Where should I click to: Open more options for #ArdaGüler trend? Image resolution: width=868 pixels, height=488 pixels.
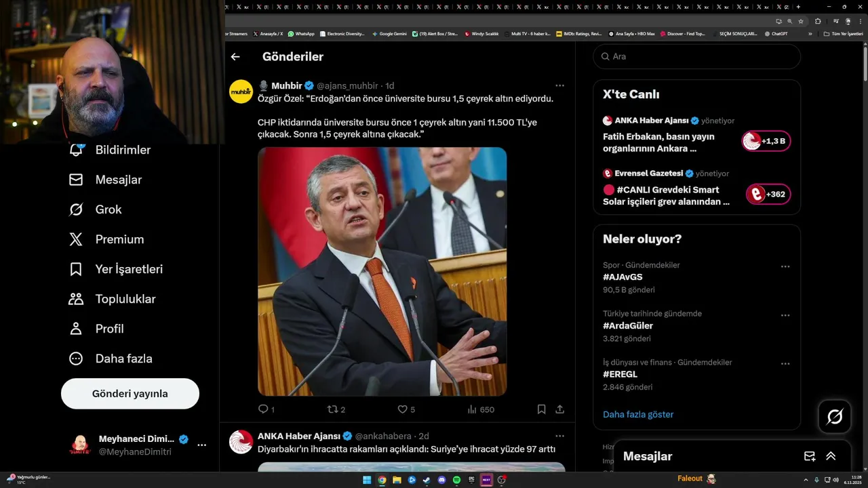click(785, 315)
